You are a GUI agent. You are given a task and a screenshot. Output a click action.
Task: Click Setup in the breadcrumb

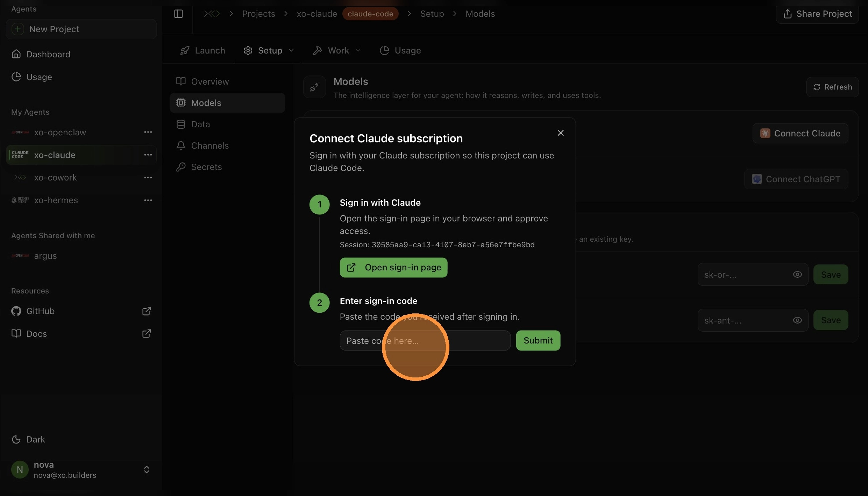pyautogui.click(x=432, y=14)
